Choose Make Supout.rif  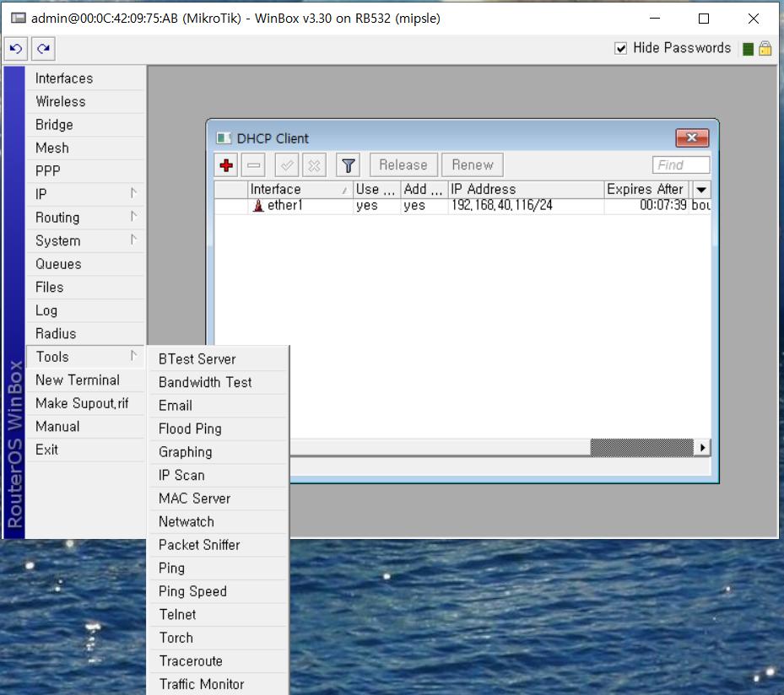click(x=85, y=403)
